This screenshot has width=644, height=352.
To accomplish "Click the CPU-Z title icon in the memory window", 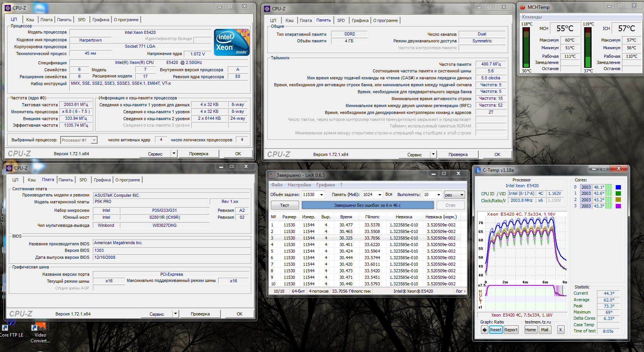I will click(267, 8).
